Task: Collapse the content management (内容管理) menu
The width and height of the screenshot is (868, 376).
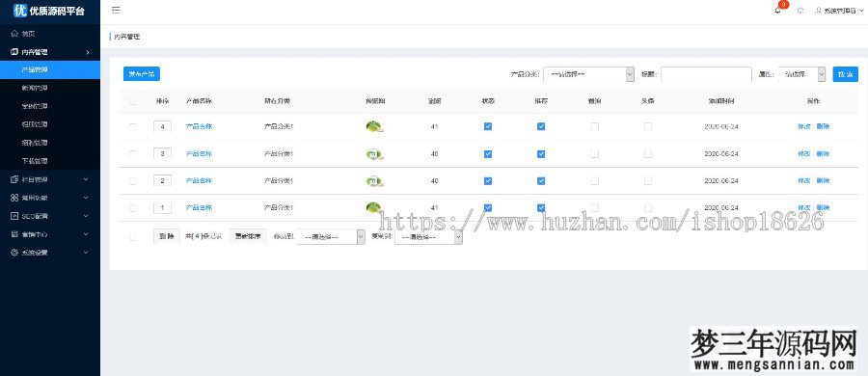Action: (x=50, y=52)
